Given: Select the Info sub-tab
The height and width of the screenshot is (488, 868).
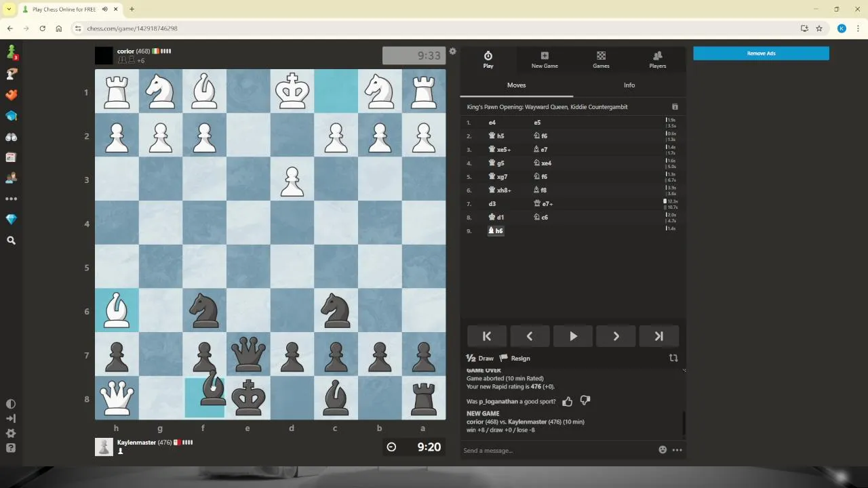Looking at the screenshot, I should click(x=629, y=85).
